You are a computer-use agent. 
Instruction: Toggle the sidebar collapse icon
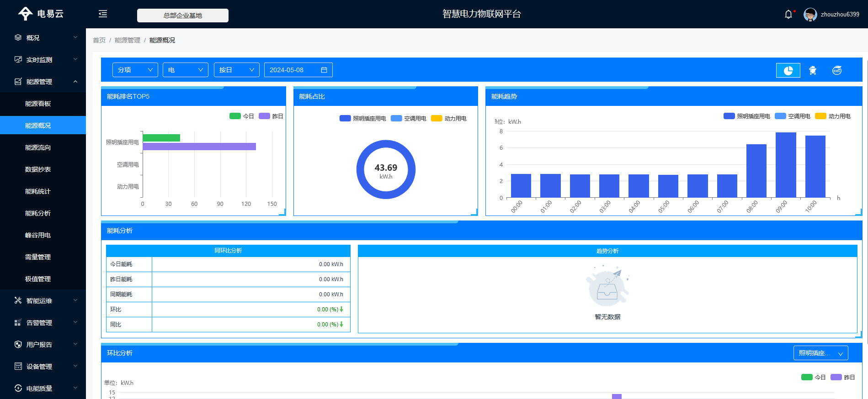103,14
